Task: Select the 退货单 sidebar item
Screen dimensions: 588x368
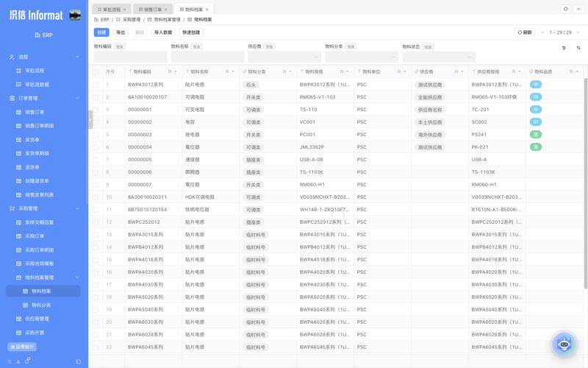Action: tap(32, 167)
